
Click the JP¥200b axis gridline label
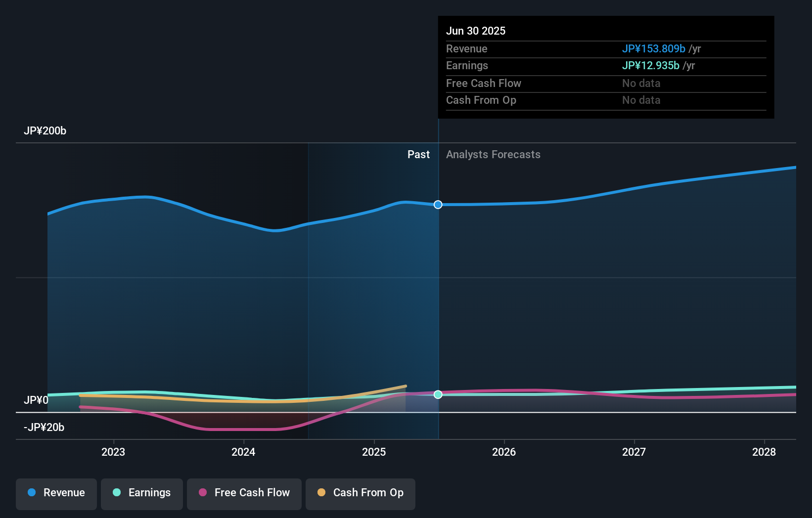click(x=45, y=131)
